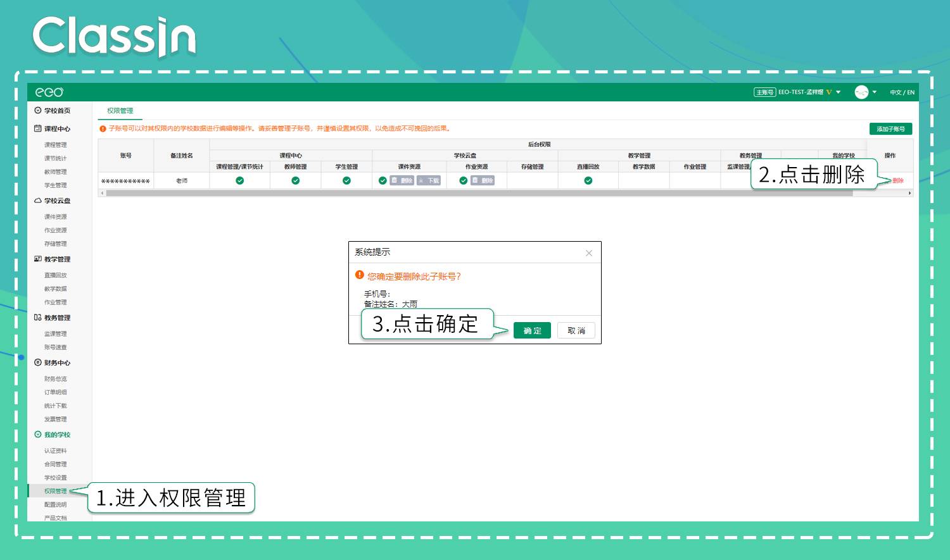Click the 教学管理 sidebar icon
Viewport: 950px width, 560px height.
[x=38, y=259]
